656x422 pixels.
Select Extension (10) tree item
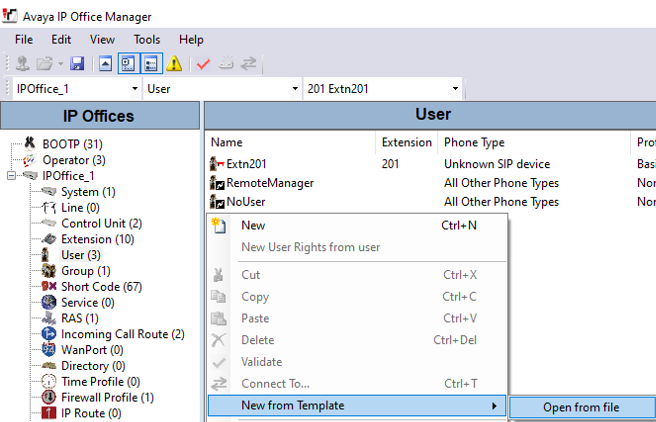pyautogui.click(x=97, y=239)
